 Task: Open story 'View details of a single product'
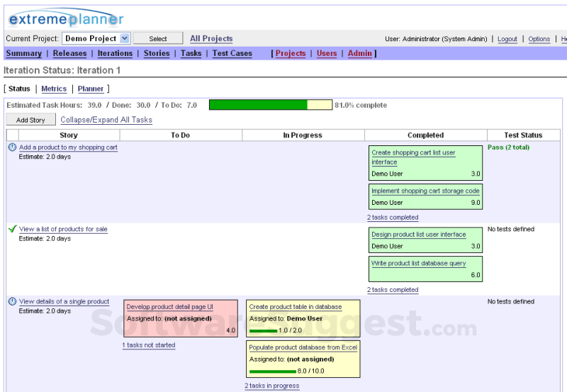(64, 301)
